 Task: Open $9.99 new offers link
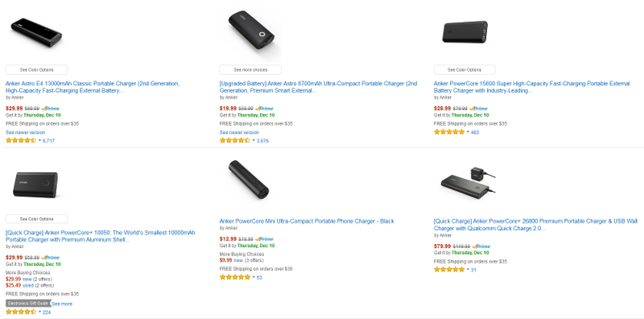pos(238,260)
